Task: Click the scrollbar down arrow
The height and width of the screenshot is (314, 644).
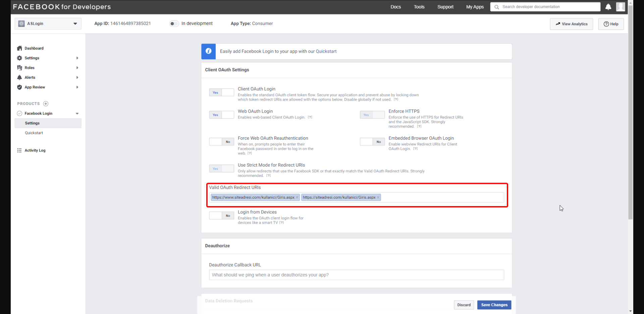Action: coord(631,311)
